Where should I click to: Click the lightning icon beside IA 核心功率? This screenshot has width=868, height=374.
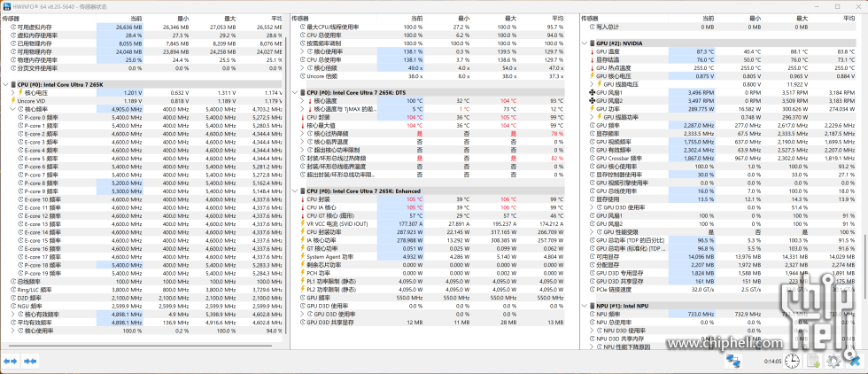[303, 240]
